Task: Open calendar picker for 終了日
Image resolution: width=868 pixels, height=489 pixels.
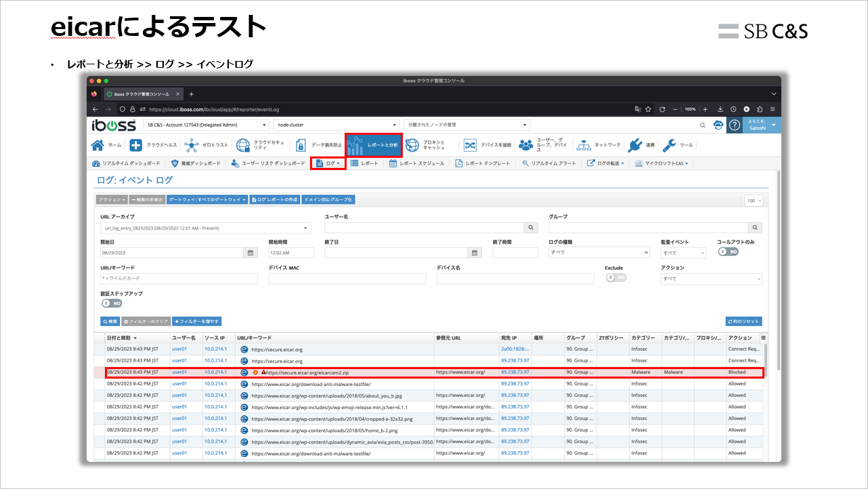Action: [x=475, y=253]
